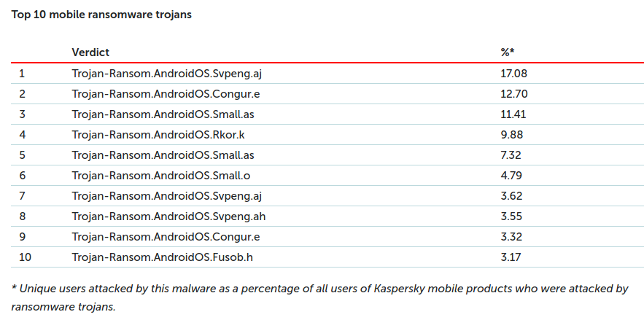Click the 3.17 percentage value
The width and height of the screenshot is (644, 320).
(x=511, y=257)
